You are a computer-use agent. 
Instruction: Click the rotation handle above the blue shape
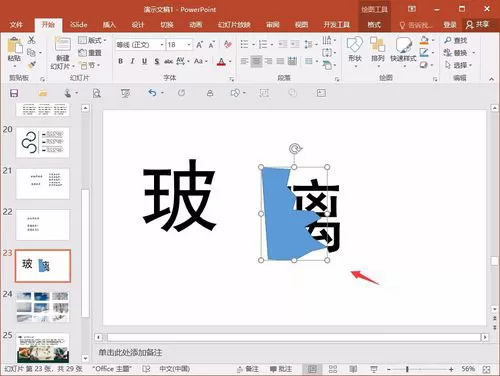click(295, 149)
